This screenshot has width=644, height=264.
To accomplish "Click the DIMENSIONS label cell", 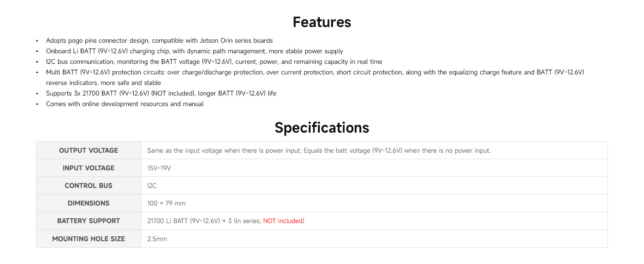I will point(88,203).
